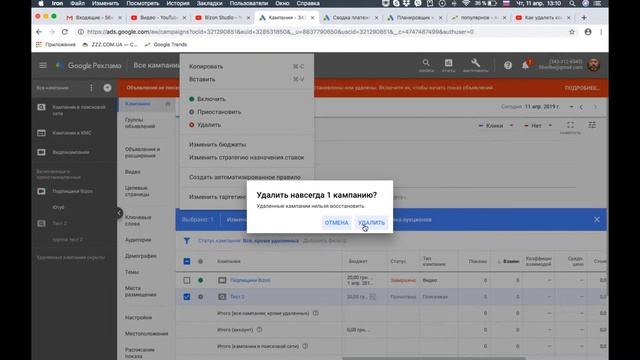Open the help question mark icon
The height and width of the screenshot is (360, 640).
507,65
